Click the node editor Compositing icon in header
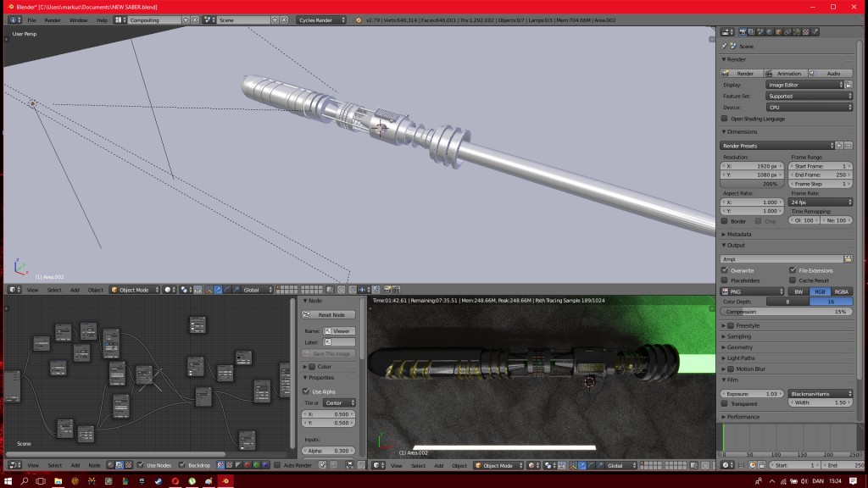 click(119, 464)
